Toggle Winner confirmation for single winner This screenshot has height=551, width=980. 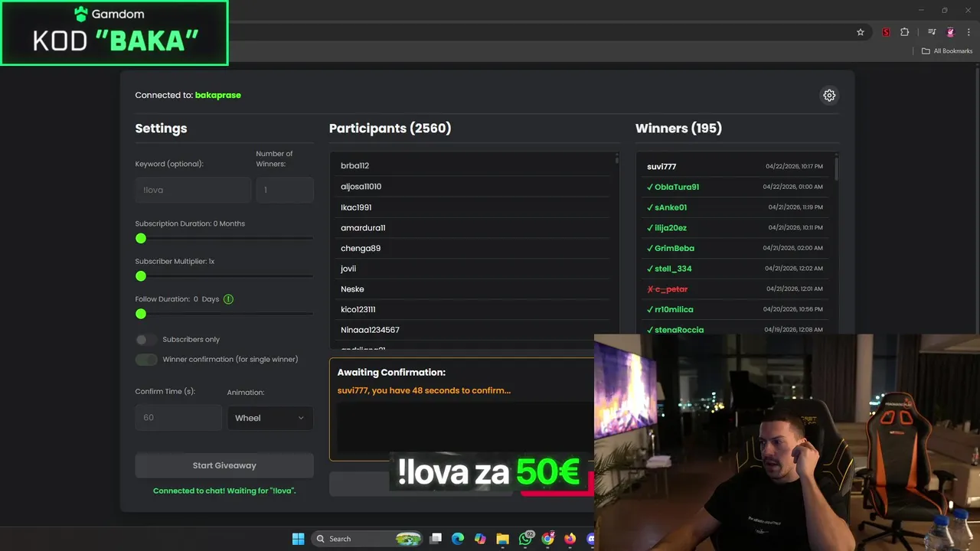(146, 360)
